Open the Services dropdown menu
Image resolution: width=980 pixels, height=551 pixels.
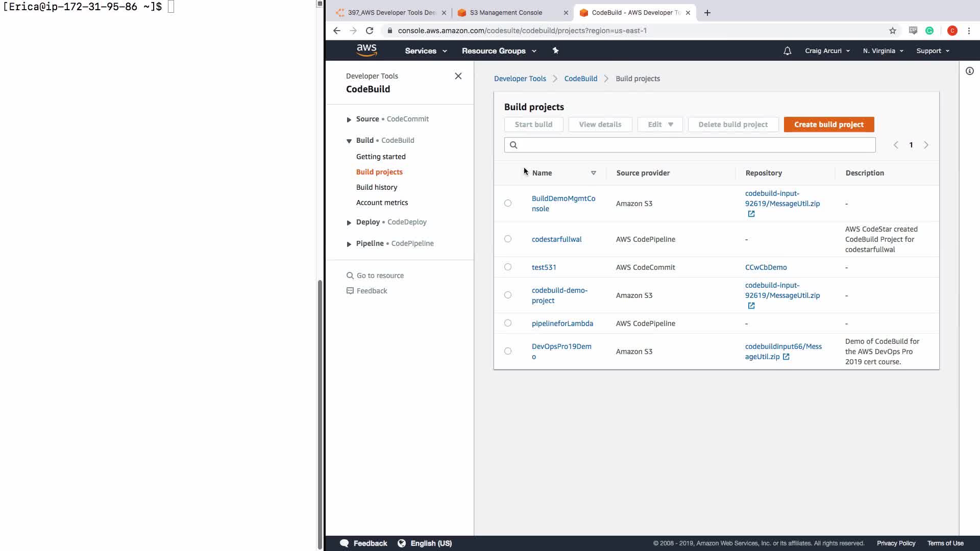pyautogui.click(x=425, y=51)
